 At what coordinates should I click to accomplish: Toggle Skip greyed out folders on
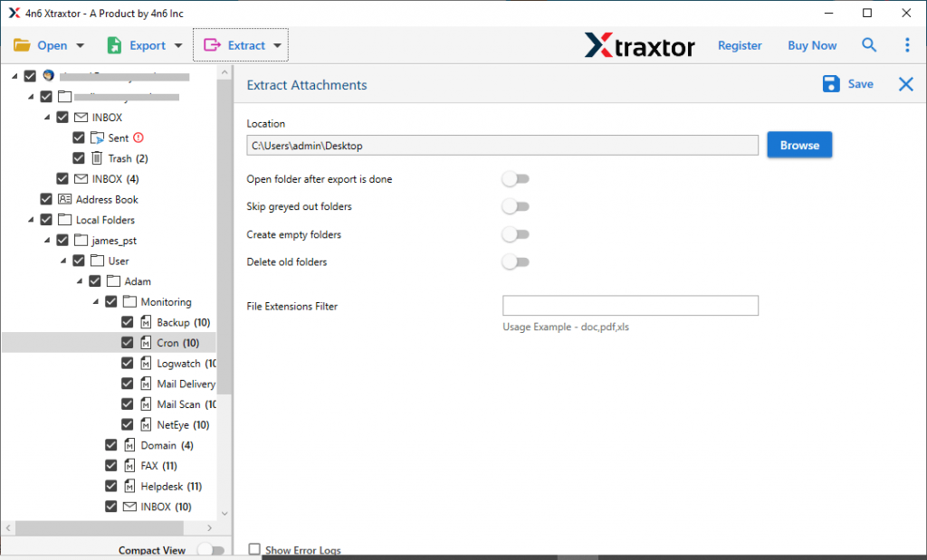tap(516, 206)
